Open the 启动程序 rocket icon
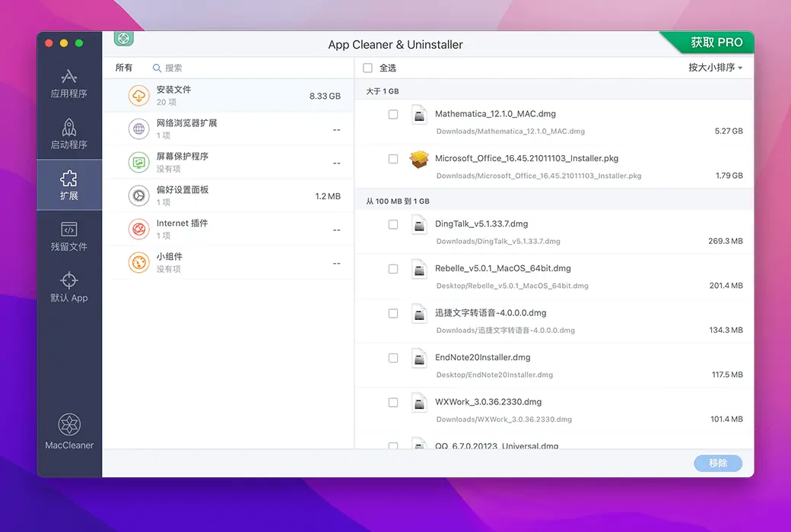This screenshot has height=532, width=791. coord(69,128)
